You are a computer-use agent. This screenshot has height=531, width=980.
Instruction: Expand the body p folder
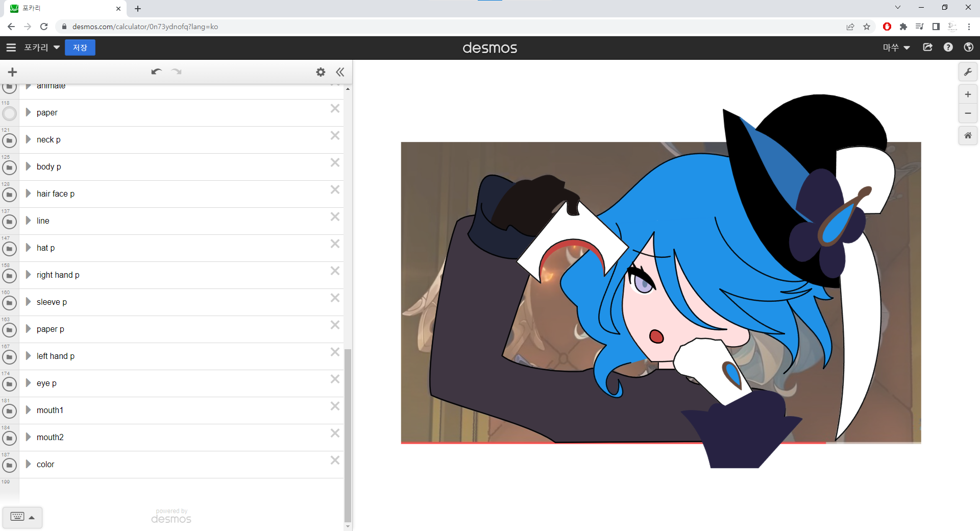tap(29, 166)
